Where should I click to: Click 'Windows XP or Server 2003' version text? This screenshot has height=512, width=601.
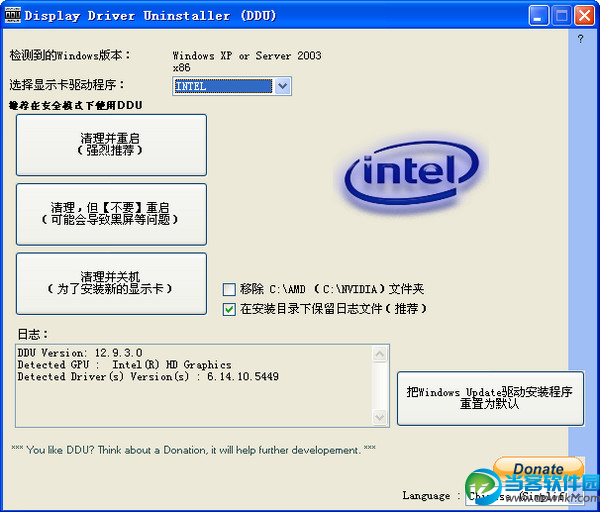[247, 56]
